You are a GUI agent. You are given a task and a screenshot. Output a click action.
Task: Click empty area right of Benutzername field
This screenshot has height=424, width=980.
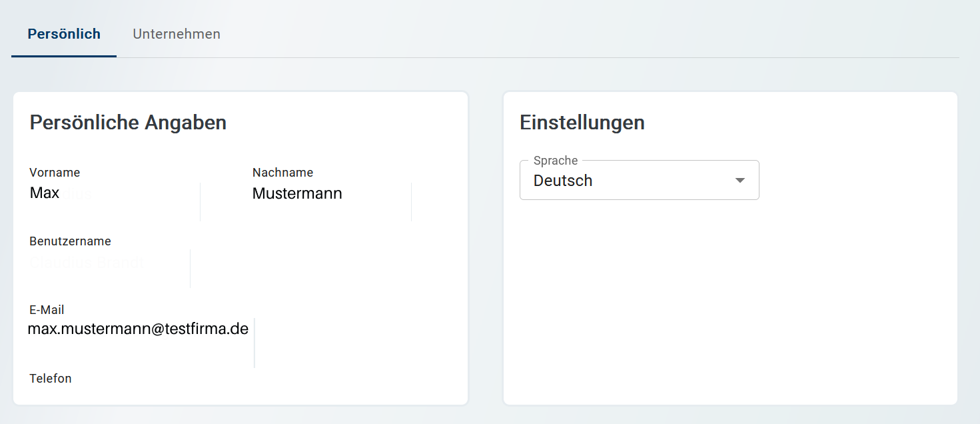[320, 267]
